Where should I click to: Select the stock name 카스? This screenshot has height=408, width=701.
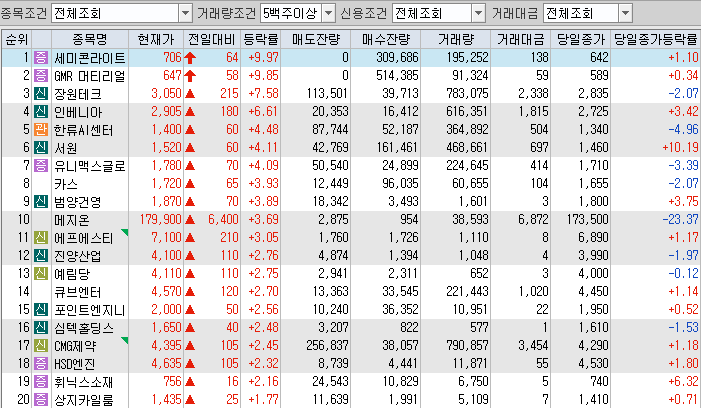(x=66, y=184)
